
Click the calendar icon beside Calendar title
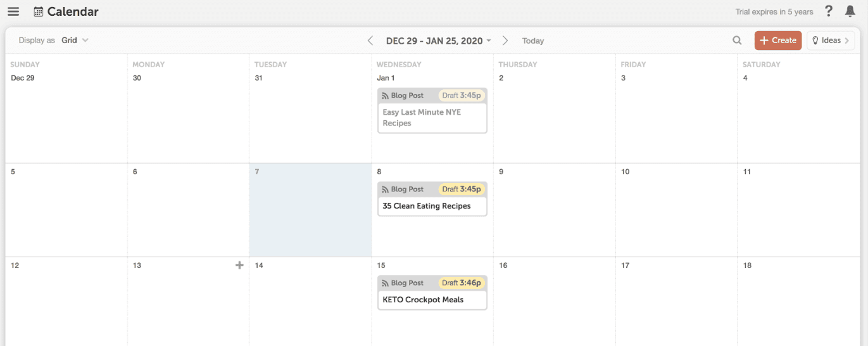39,11
